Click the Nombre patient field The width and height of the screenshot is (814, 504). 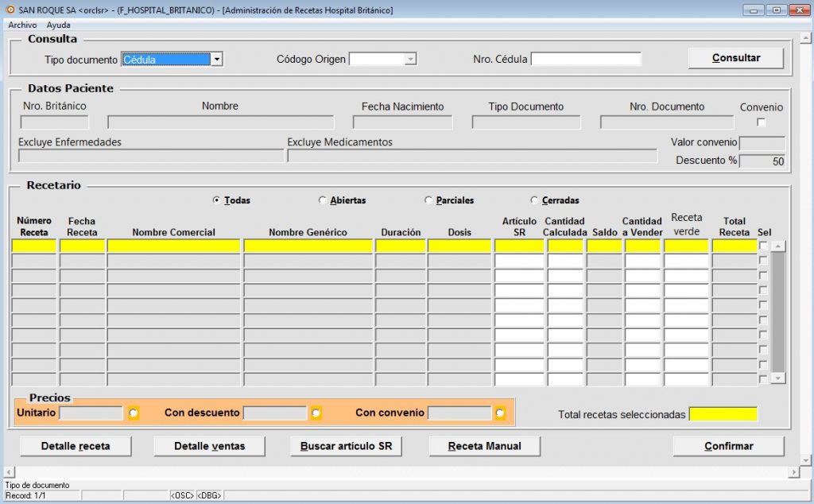tap(221, 122)
